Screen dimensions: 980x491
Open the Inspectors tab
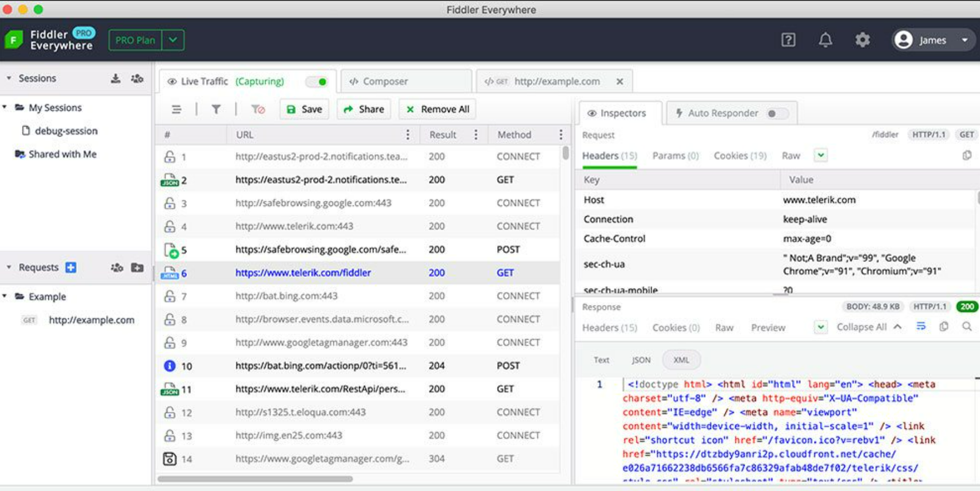click(620, 113)
